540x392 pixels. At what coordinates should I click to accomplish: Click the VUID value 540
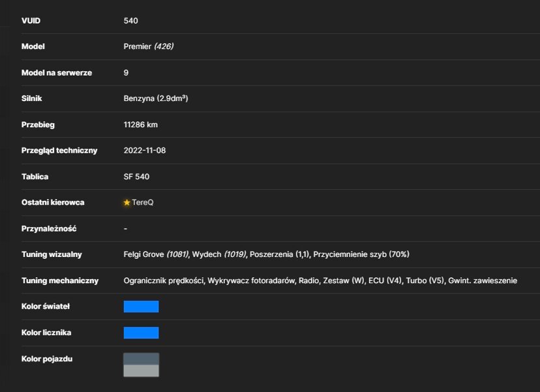(x=131, y=21)
